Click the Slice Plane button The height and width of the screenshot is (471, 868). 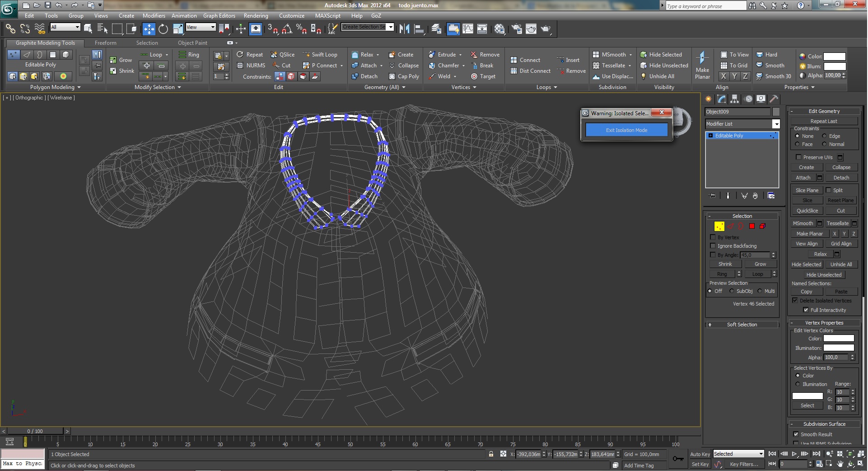pyautogui.click(x=807, y=190)
